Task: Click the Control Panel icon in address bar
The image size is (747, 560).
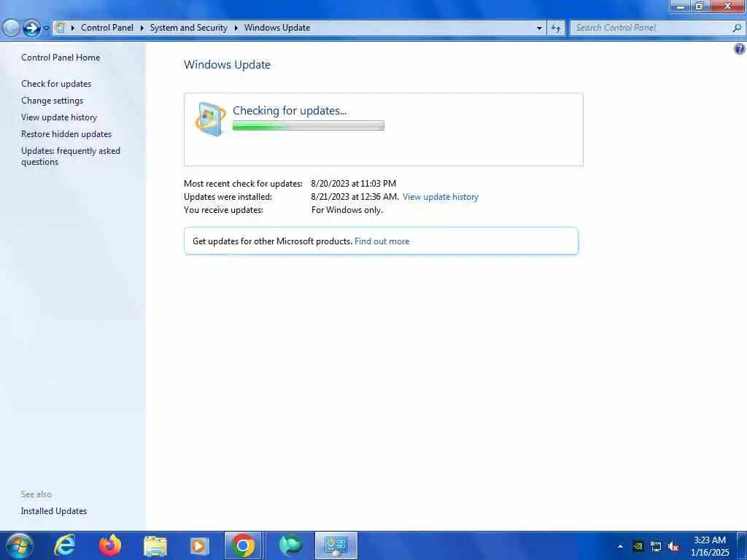Action: [61, 28]
